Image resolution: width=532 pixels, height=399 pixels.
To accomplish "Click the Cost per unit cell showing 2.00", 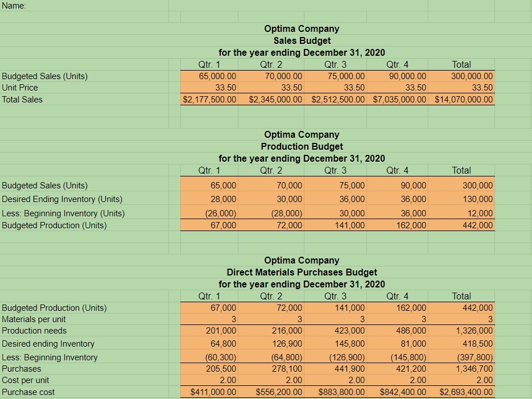I will coord(208,380).
